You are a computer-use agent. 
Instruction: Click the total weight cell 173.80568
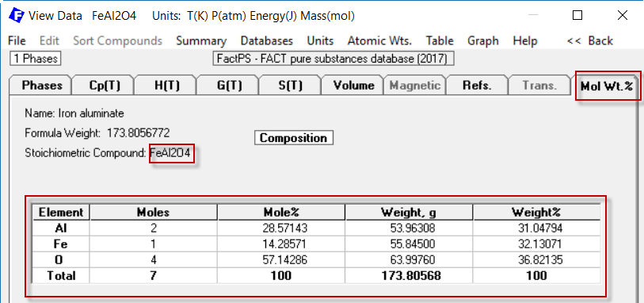409,275
